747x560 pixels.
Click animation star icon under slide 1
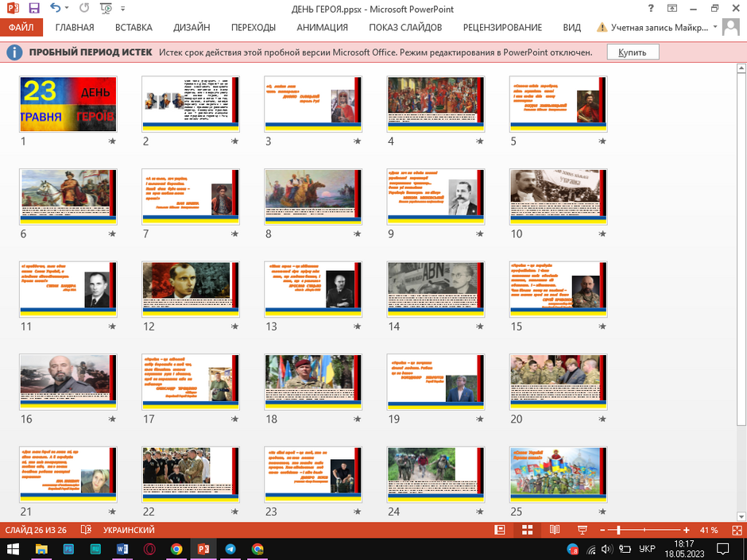click(112, 141)
